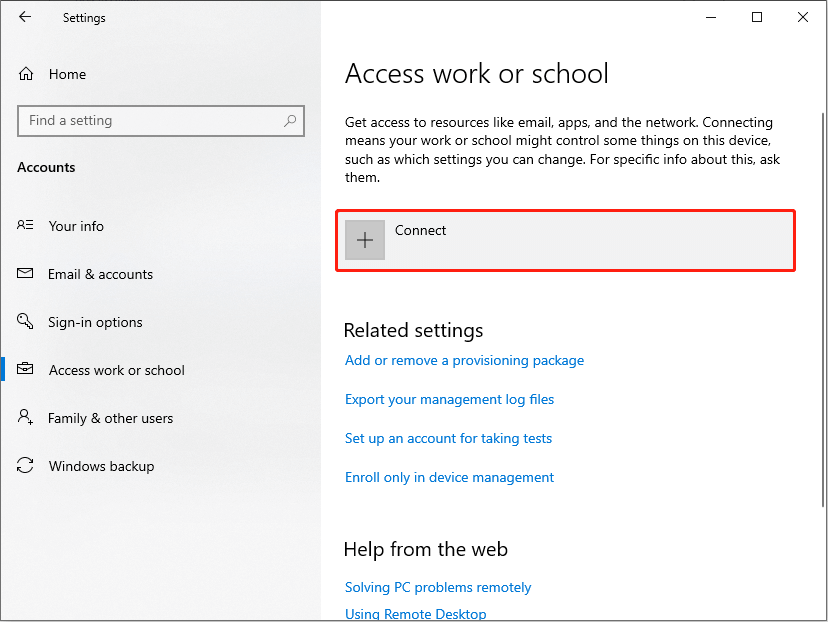Click the plus icon on the Connect button
The height and width of the screenshot is (622, 828).
(365, 240)
